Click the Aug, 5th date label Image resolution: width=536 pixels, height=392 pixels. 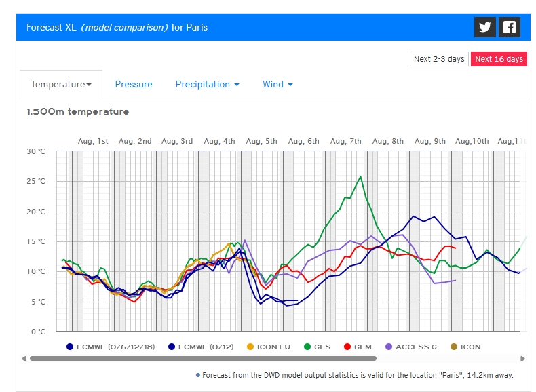(262, 141)
